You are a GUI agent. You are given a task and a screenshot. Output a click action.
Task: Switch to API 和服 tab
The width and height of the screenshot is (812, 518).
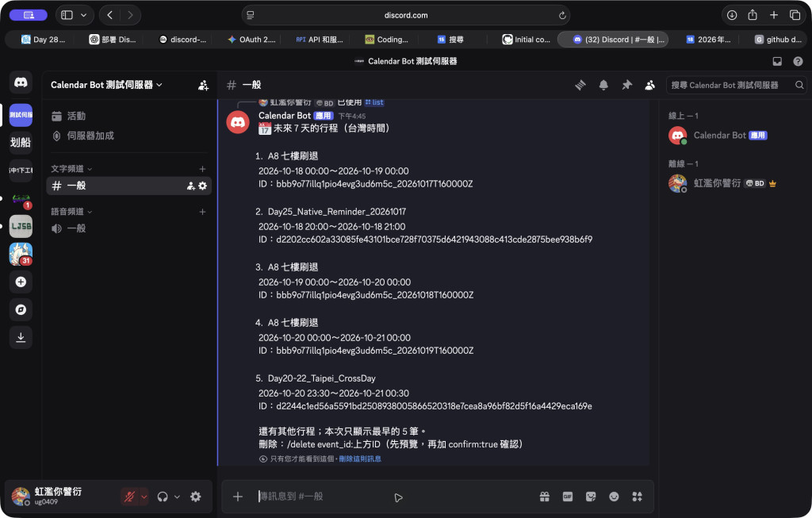(319, 40)
